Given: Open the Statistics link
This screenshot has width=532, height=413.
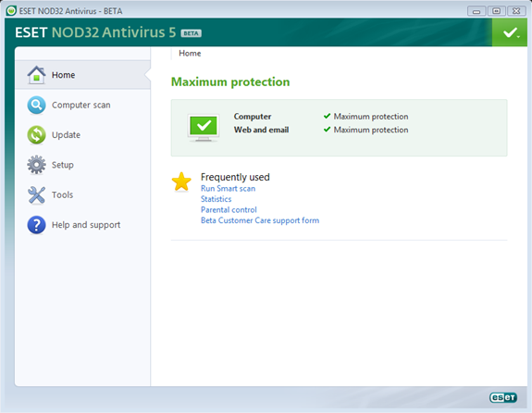Looking at the screenshot, I should [x=216, y=199].
